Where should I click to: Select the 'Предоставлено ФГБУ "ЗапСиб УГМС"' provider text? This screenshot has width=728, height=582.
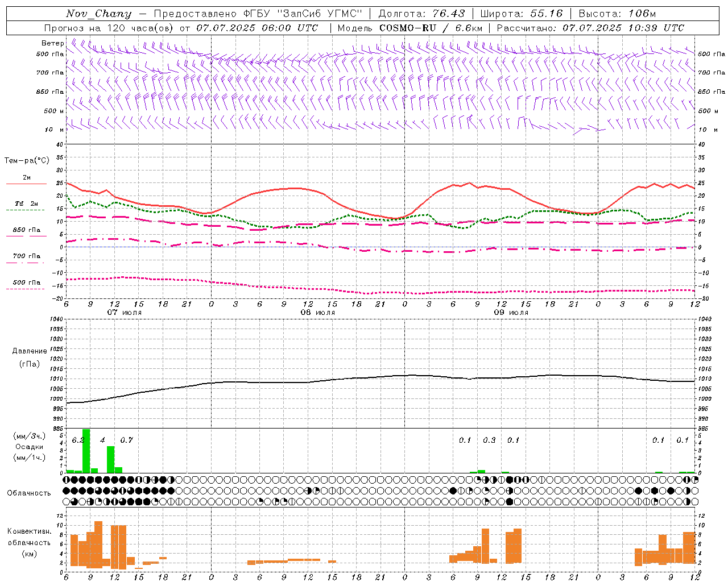coord(258,14)
